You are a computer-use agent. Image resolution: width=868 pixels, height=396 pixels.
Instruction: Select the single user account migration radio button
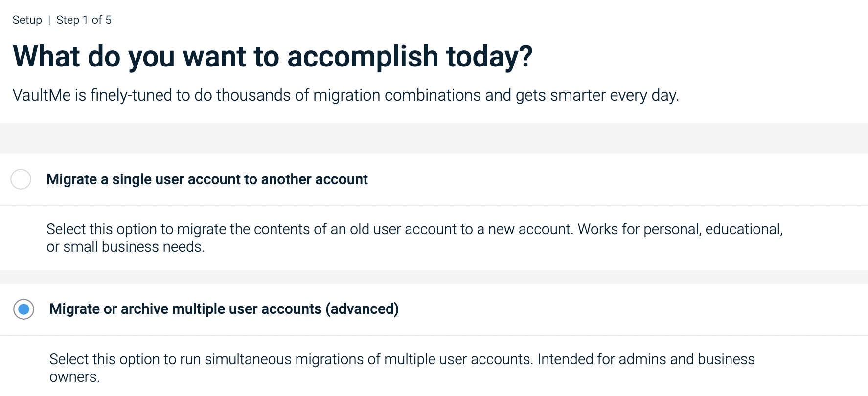click(x=21, y=179)
